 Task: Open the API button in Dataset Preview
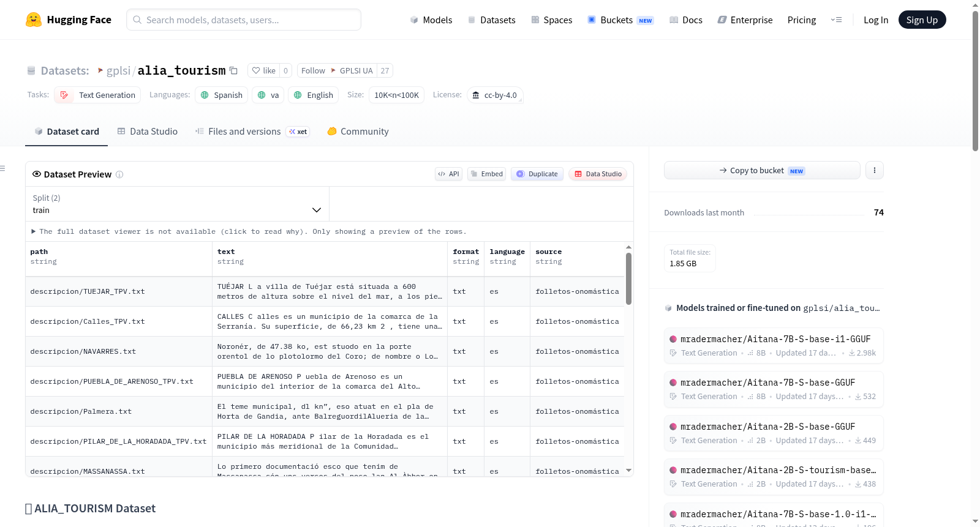point(448,174)
